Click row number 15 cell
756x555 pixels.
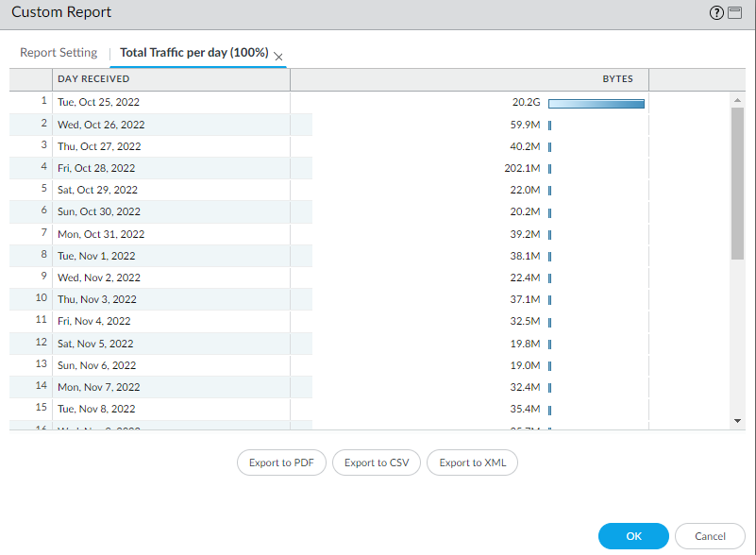point(31,409)
